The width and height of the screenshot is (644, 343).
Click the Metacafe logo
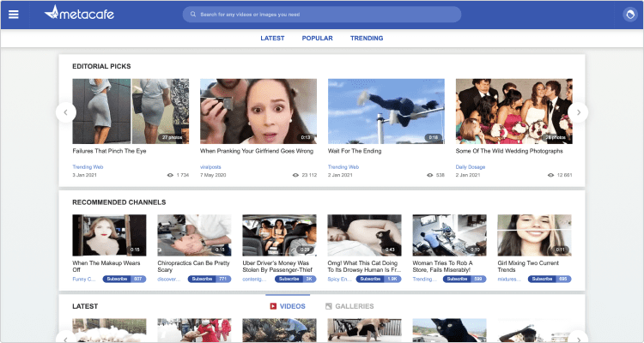point(79,14)
